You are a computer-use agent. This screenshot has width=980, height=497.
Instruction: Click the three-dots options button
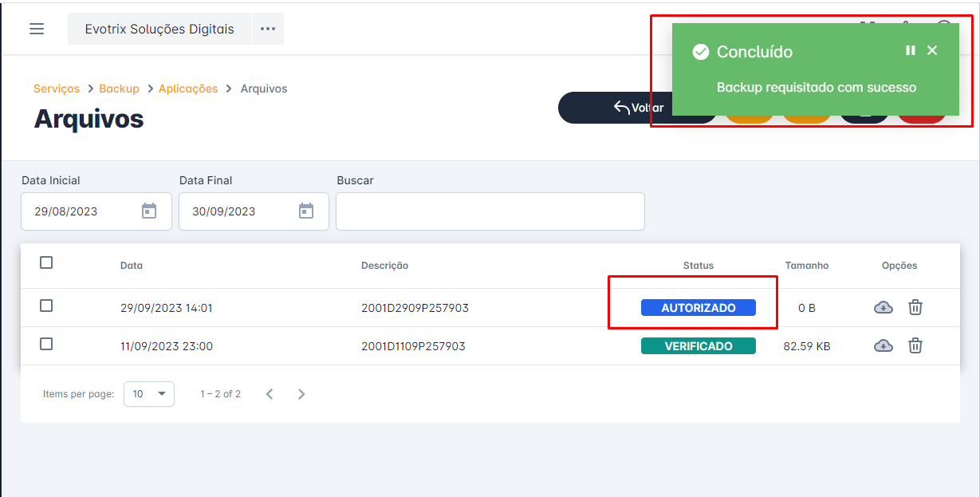(268, 29)
